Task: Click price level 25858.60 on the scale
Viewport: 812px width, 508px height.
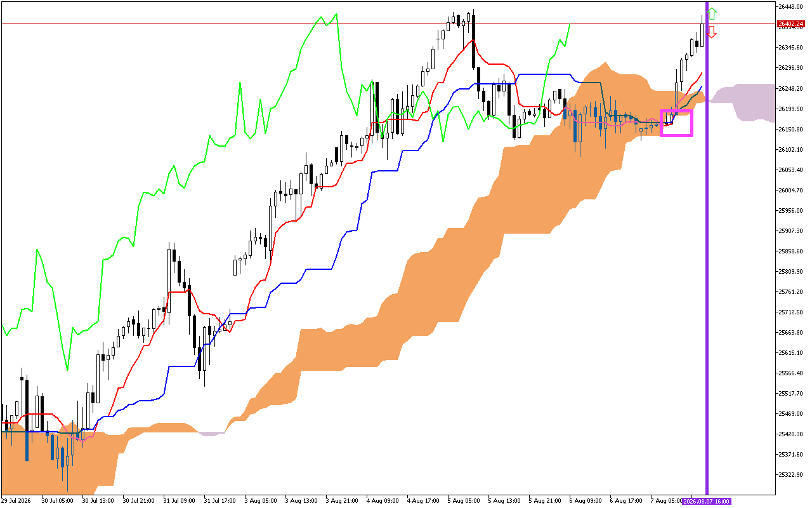Action: click(x=790, y=251)
